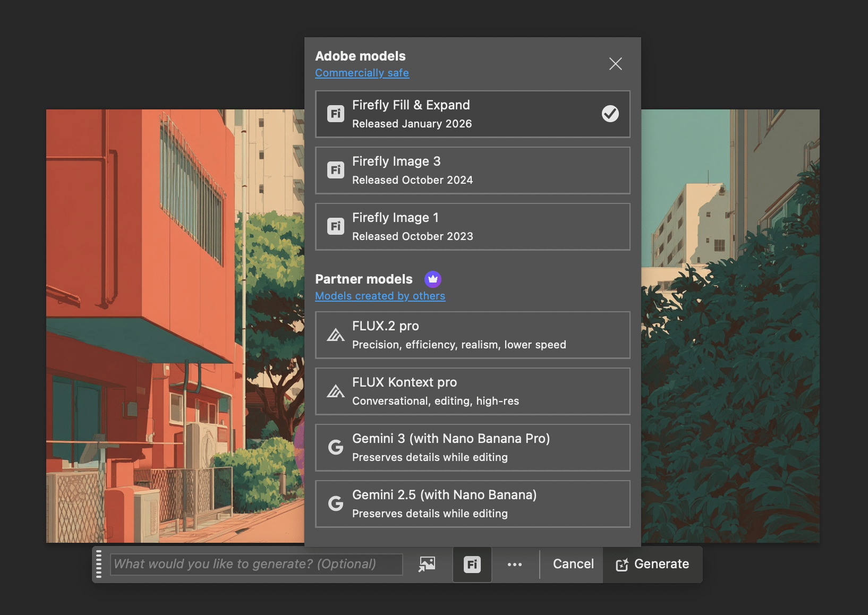
Task: Open the more options ellipsis menu
Action: [515, 565]
